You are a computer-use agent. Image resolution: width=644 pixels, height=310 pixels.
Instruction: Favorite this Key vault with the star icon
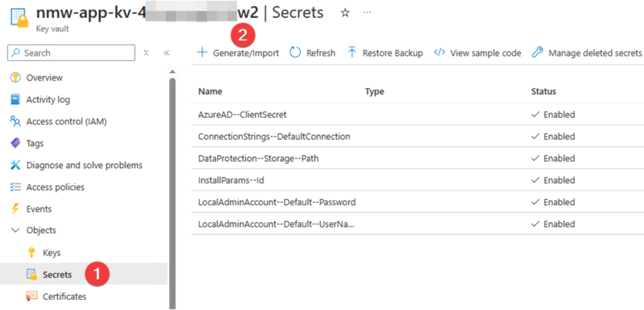click(x=345, y=13)
